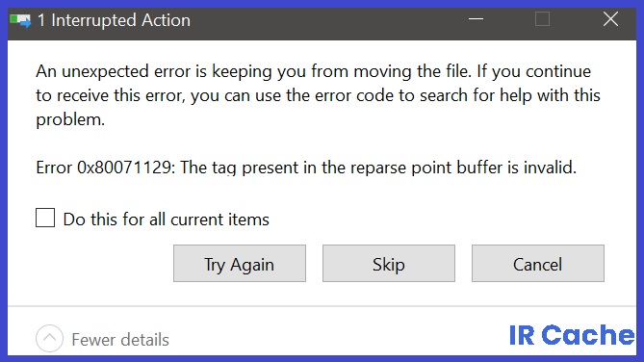
Task: Click the word 'problem.' ending the description
Action: [x=70, y=120]
